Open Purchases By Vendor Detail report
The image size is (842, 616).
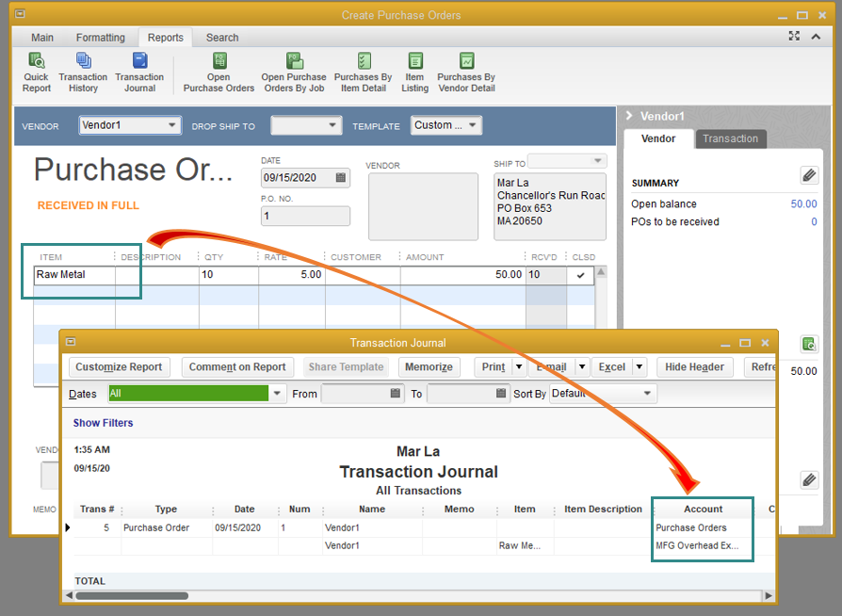click(x=466, y=73)
